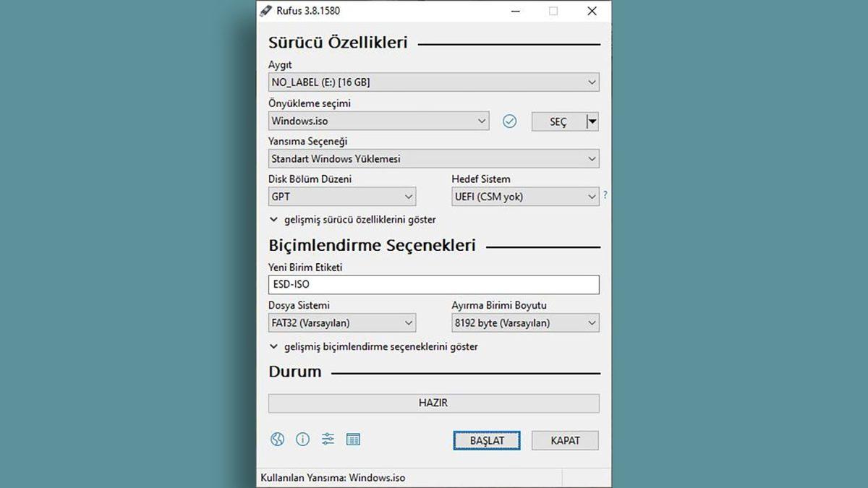This screenshot has height=488, width=868.
Task: Click the Rufus USB icon in titlebar
Action: point(266,11)
